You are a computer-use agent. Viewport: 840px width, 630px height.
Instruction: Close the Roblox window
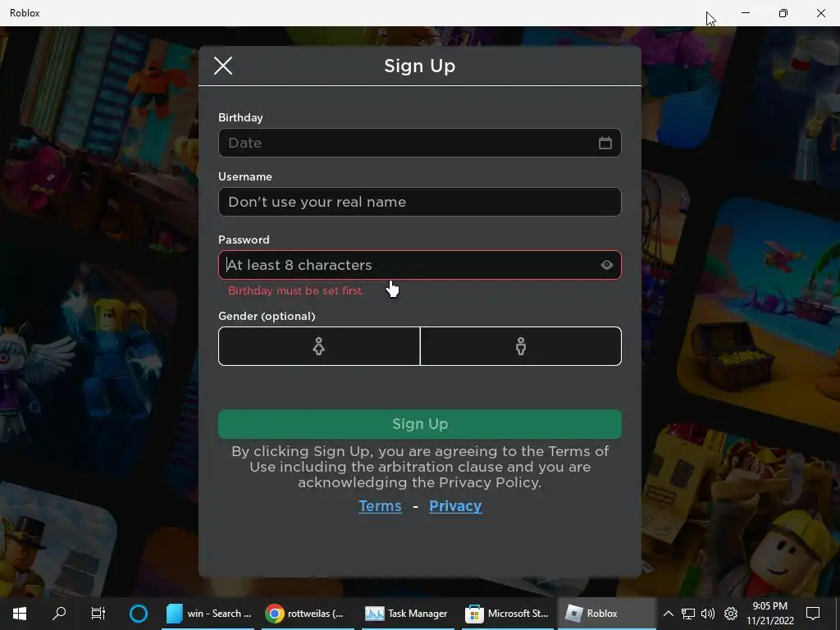pyautogui.click(x=820, y=13)
